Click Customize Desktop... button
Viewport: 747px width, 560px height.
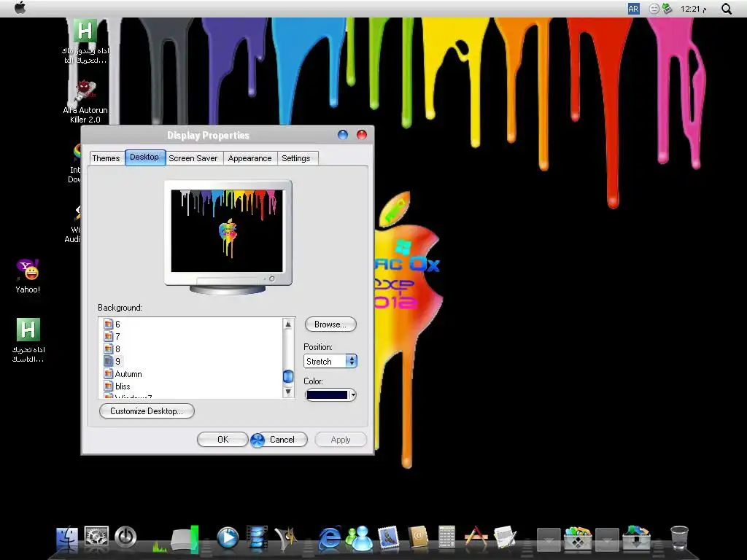pos(147,411)
